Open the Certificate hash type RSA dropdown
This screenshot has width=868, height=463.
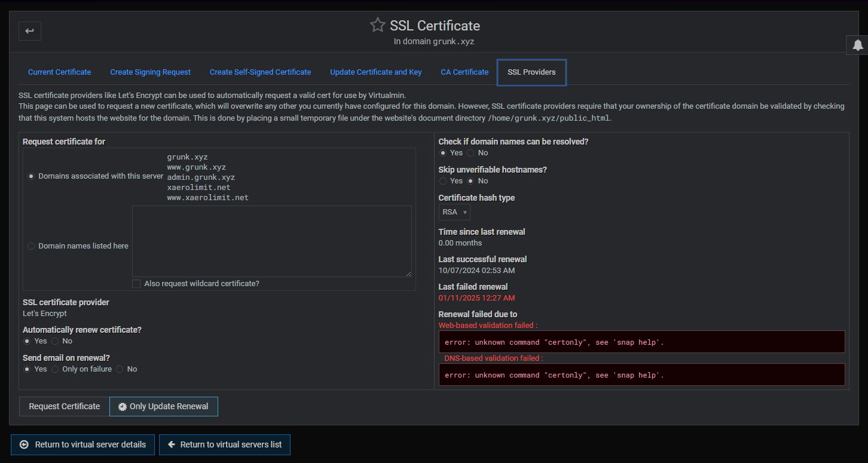(454, 212)
